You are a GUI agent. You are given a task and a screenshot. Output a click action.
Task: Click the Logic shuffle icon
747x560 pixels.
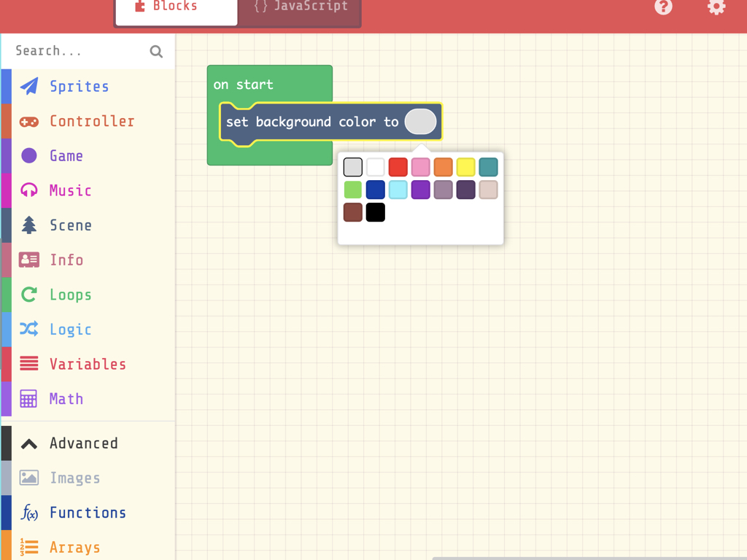(x=29, y=329)
